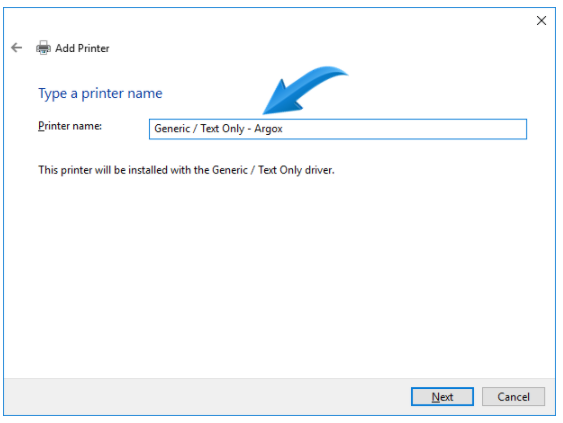Viewport: 563px width, 423px height.
Task: Close the Add Printer dialog with X
Action: pos(541,20)
